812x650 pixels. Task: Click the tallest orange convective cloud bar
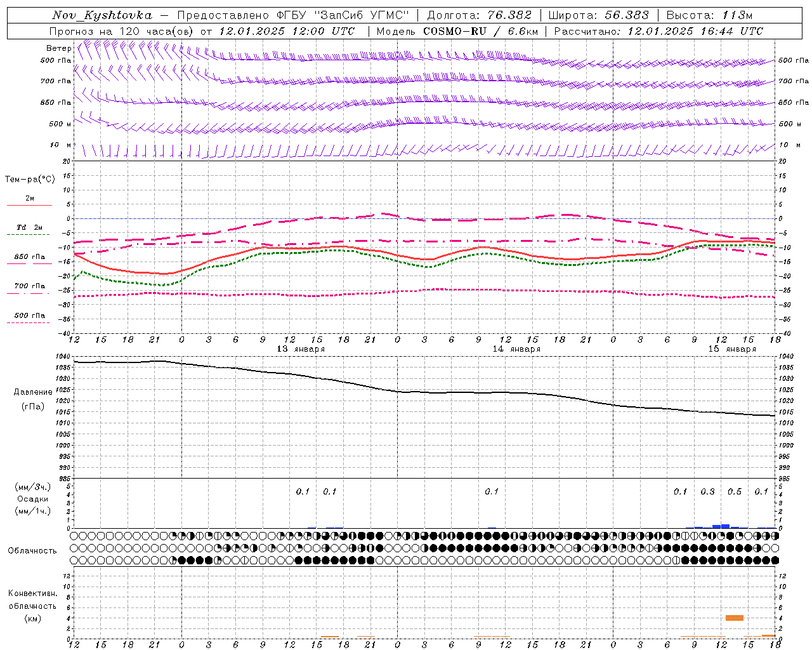pos(735,618)
